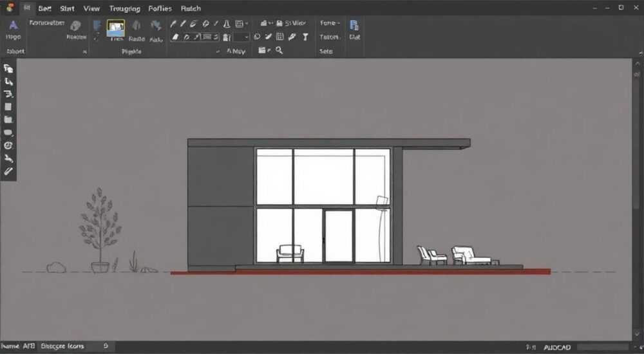Click the Taron button in ribbon

click(329, 37)
